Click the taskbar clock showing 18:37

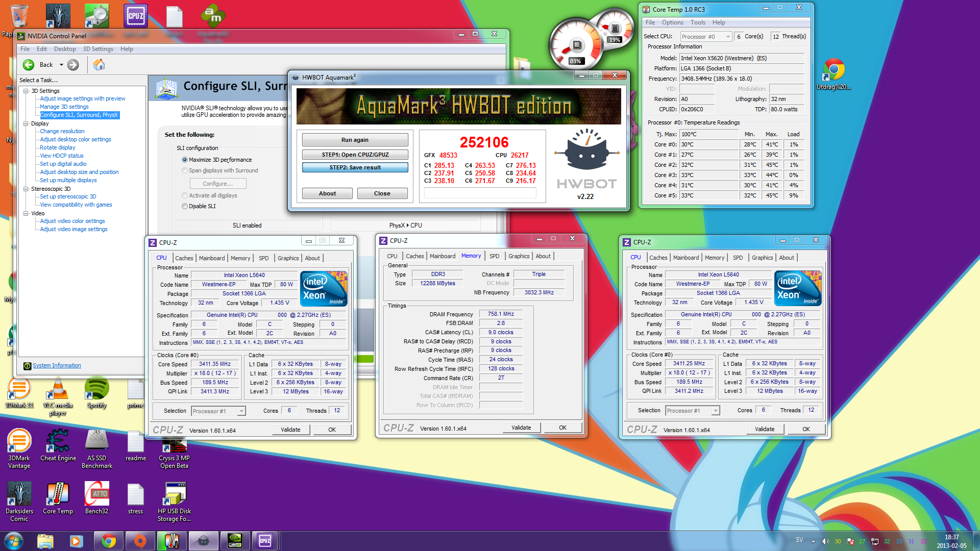tap(951, 541)
